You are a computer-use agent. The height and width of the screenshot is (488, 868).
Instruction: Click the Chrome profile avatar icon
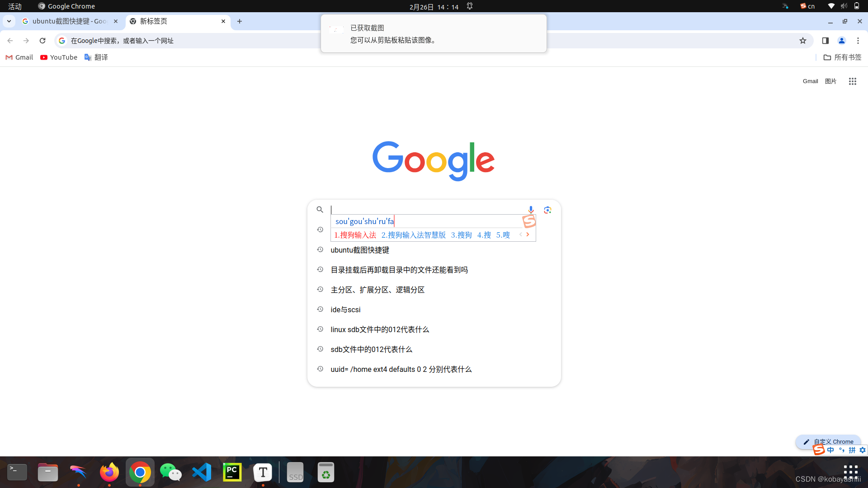841,41
